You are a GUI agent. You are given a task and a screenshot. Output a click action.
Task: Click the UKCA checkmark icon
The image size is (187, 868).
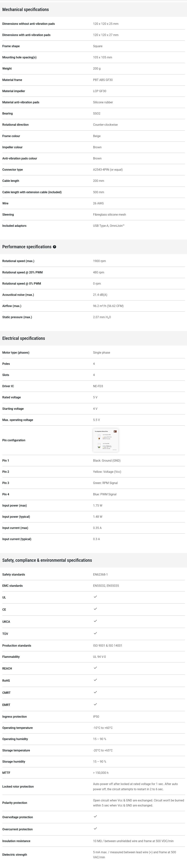click(95, 621)
